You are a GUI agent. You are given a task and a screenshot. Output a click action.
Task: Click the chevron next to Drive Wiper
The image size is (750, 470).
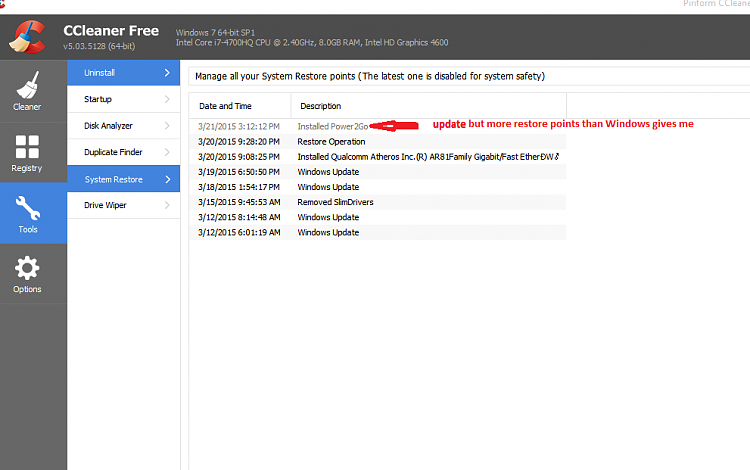(167, 205)
